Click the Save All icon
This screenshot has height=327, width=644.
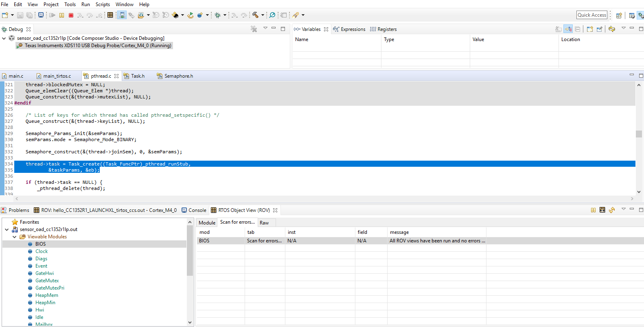[29, 15]
